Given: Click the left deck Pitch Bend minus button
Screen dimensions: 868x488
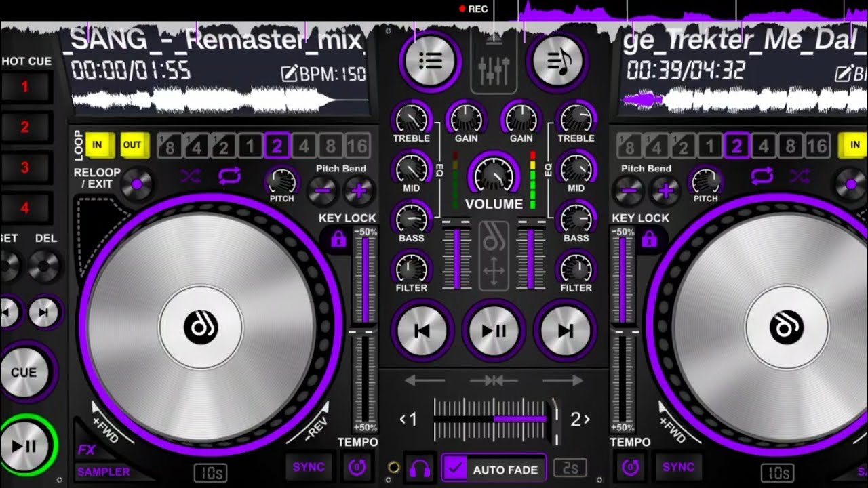Looking at the screenshot, I should coord(321,191).
